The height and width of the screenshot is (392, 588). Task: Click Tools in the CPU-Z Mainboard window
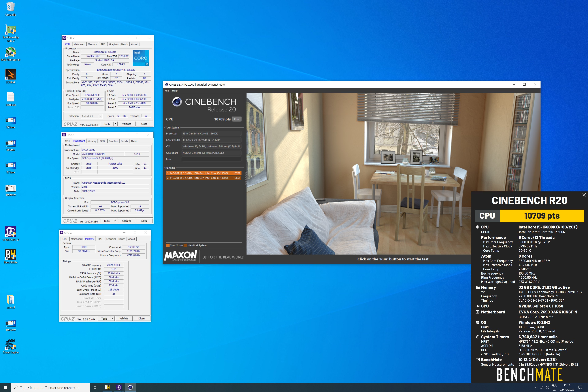(x=107, y=221)
